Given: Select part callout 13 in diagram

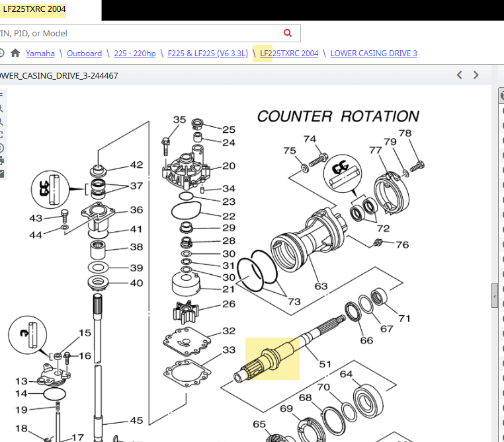Looking at the screenshot, I should pyautogui.click(x=22, y=382).
